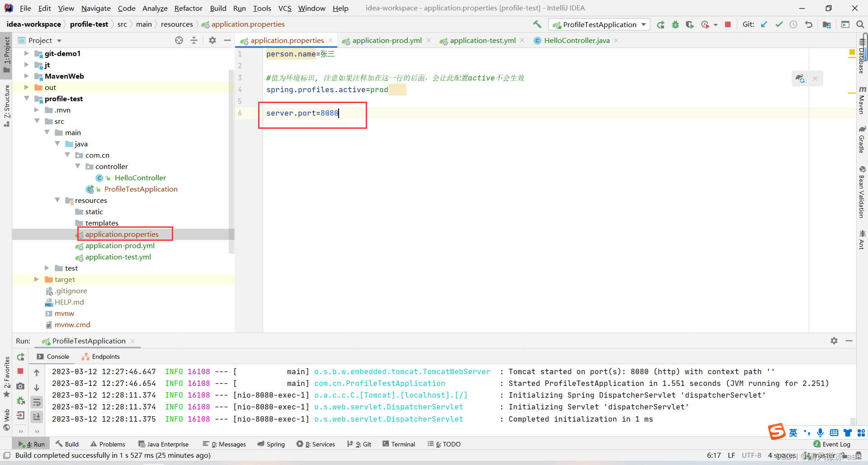Screen dimensions: 868x465
Task: Locate current file in Project tree
Action: click(x=179, y=40)
